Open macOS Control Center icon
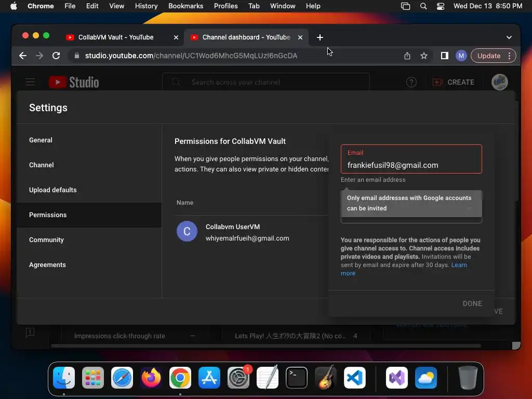The width and height of the screenshot is (532, 399). pyautogui.click(x=441, y=6)
